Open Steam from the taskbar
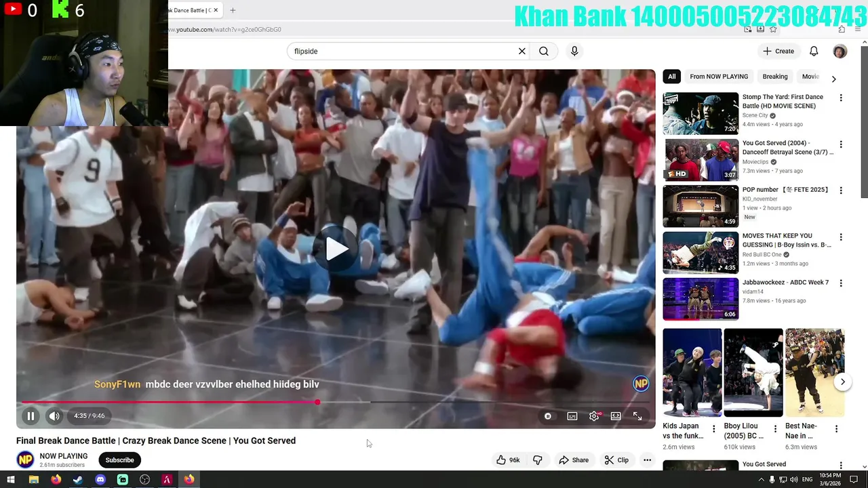This screenshot has height=488, width=868. pyautogui.click(x=78, y=480)
